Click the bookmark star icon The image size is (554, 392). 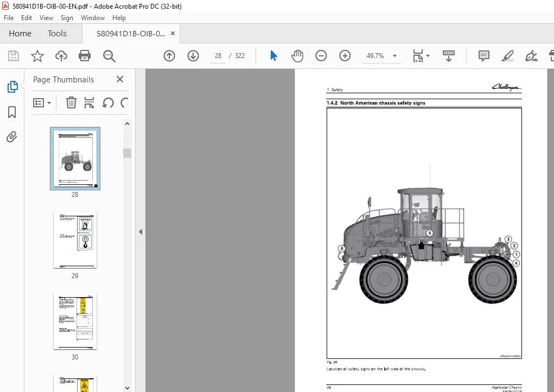[37, 56]
